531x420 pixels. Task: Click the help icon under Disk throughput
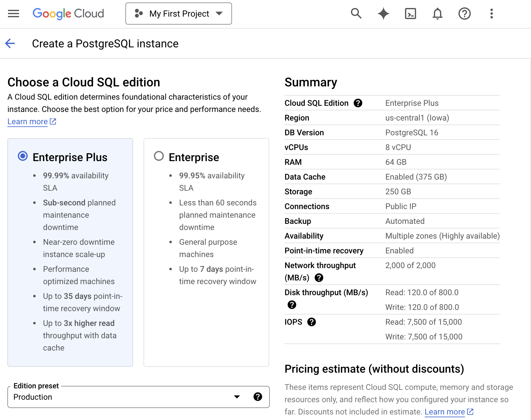pyautogui.click(x=292, y=305)
